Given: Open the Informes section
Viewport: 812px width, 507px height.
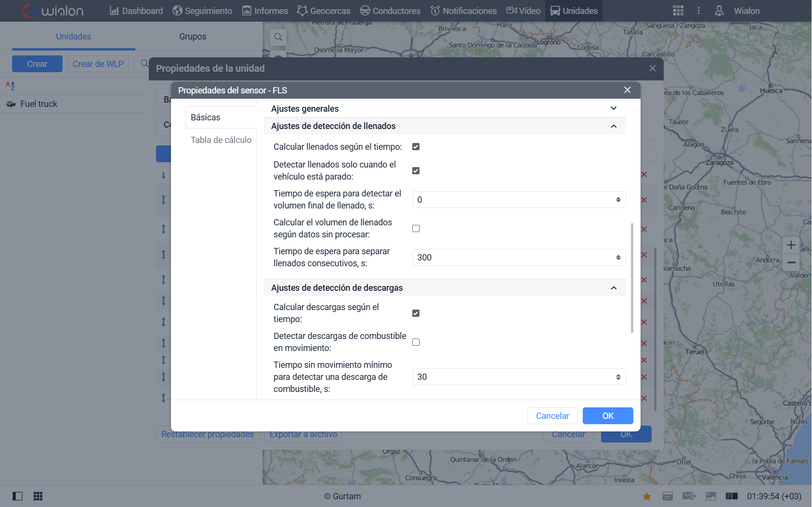Looking at the screenshot, I should pos(265,11).
